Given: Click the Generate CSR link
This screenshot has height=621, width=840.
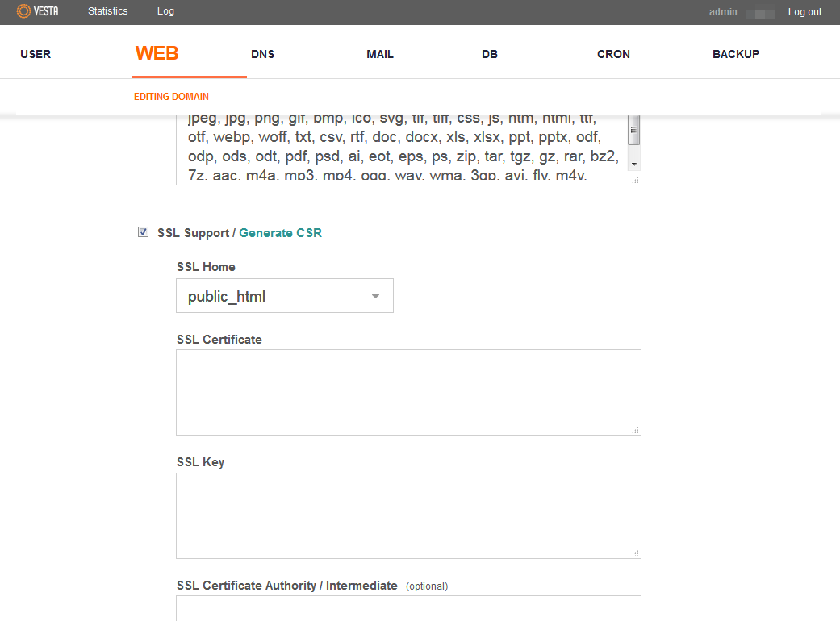Looking at the screenshot, I should pyautogui.click(x=280, y=233).
